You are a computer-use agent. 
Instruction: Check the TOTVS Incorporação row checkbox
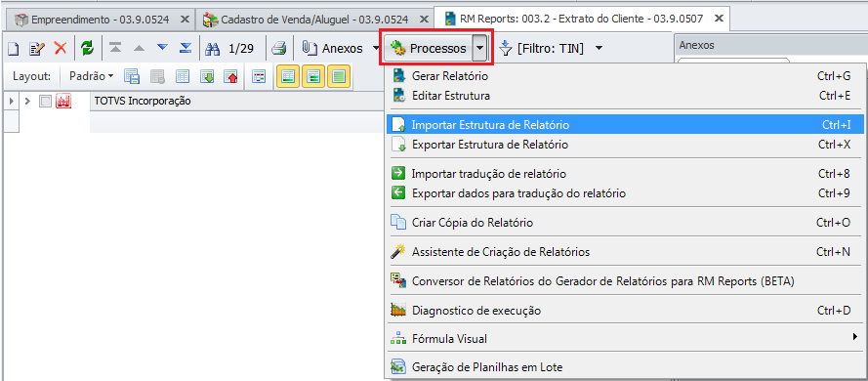pyautogui.click(x=45, y=102)
